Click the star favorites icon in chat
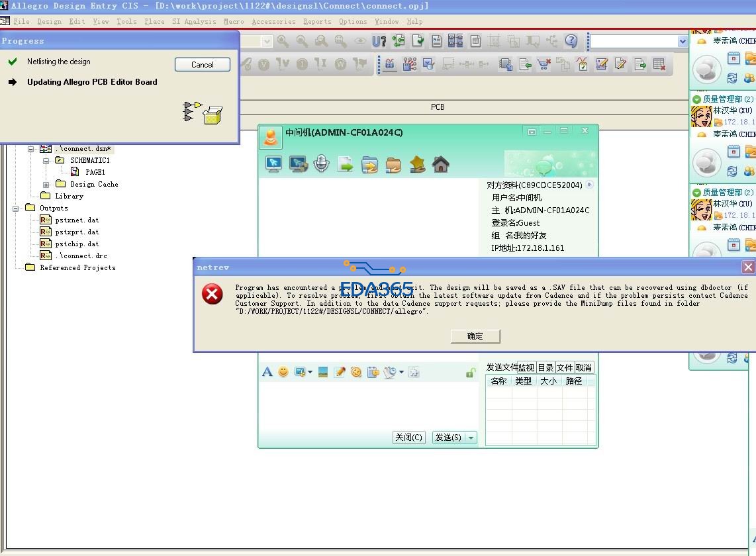Image resolution: width=756 pixels, height=556 pixels. (418, 165)
